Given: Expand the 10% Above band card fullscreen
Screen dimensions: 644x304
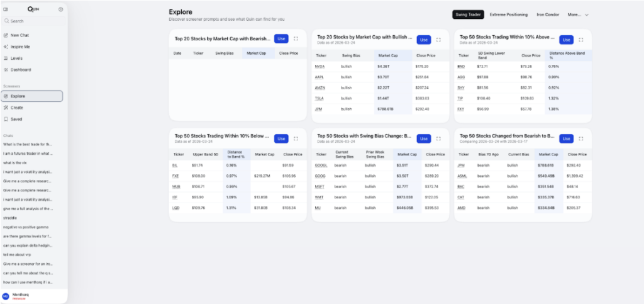Looking at the screenshot, I should coord(580,40).
